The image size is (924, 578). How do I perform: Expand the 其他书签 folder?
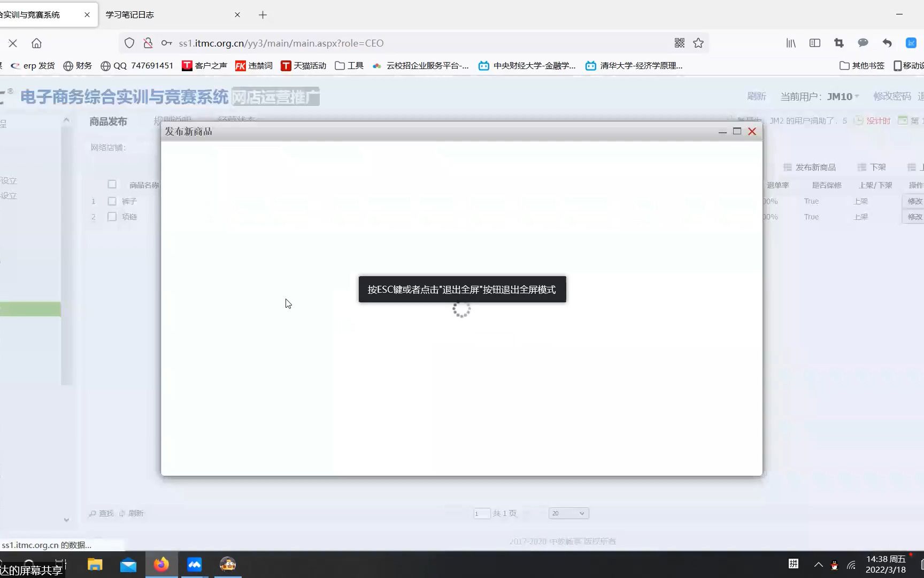click(x=862, y=66)
